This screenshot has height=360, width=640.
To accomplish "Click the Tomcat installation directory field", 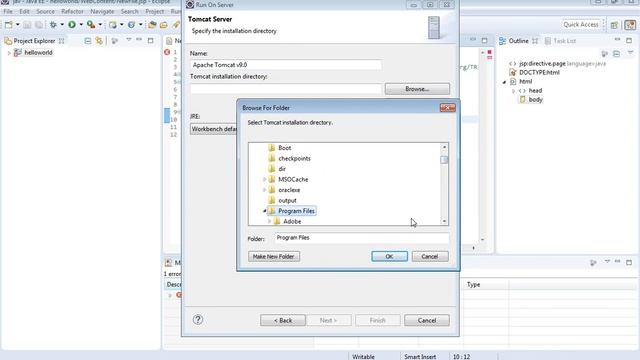I will 286,89.
